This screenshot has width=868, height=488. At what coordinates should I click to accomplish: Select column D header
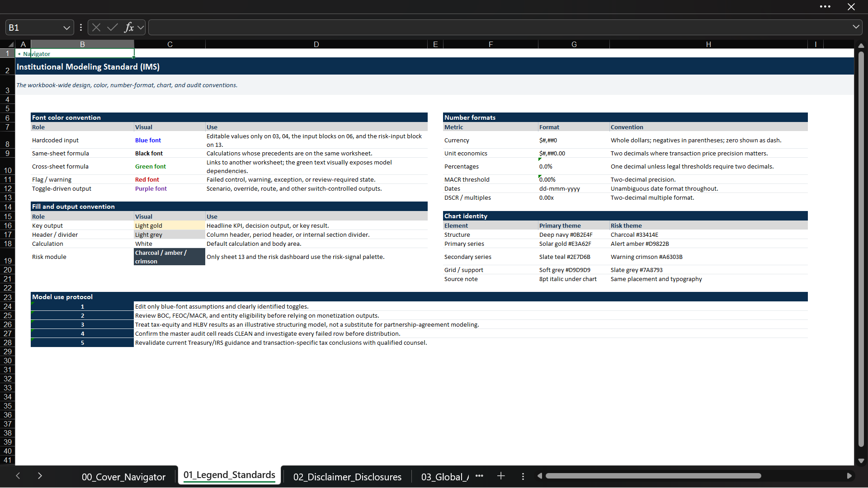(316, 44)
